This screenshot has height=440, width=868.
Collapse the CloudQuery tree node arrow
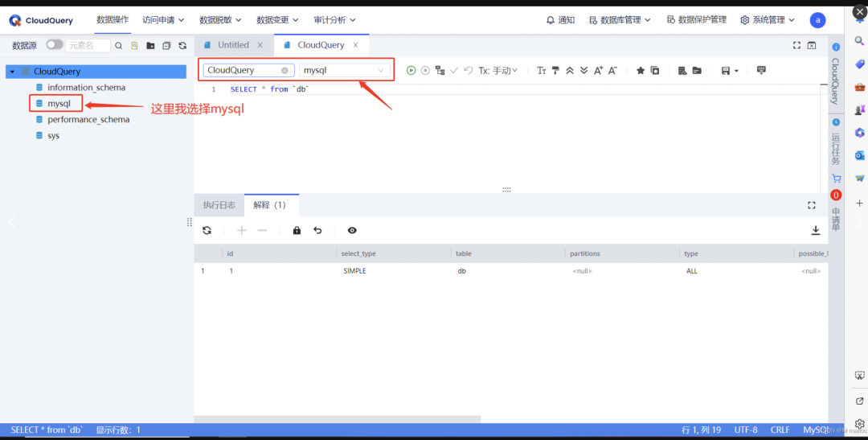click(x=12, y=72)
